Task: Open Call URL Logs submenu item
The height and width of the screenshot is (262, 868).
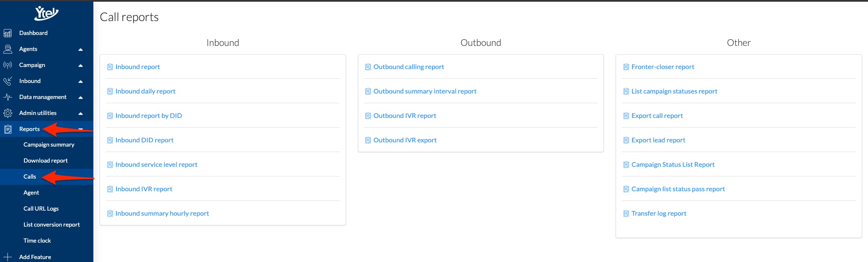Action: point(41,209)
